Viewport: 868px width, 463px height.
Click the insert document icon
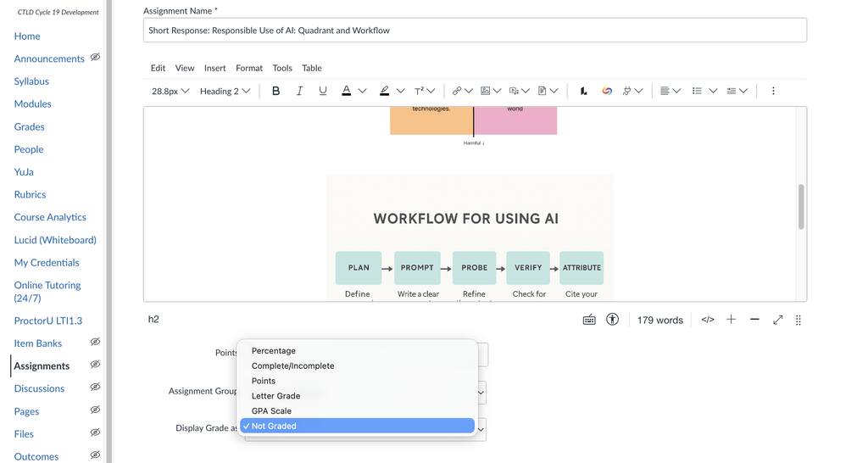click(542, 91)
